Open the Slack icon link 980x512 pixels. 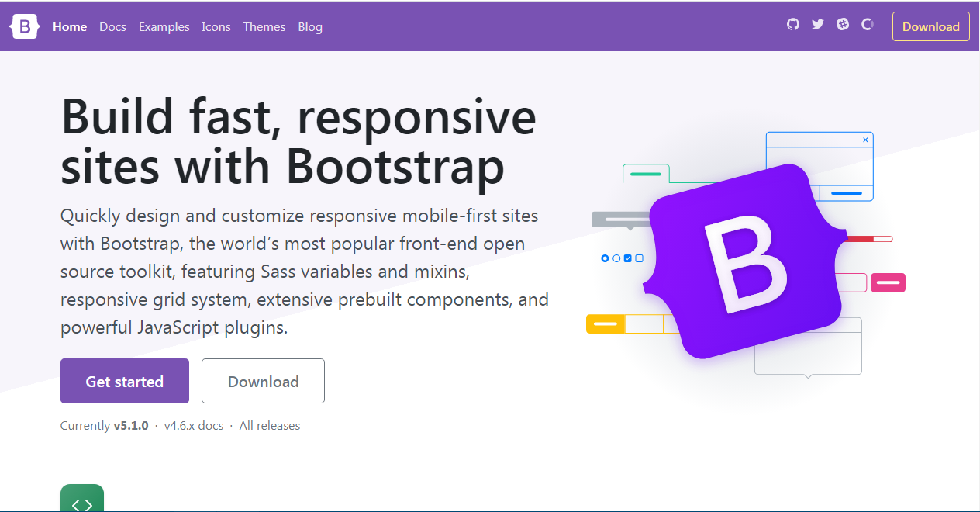coord(843,25)
